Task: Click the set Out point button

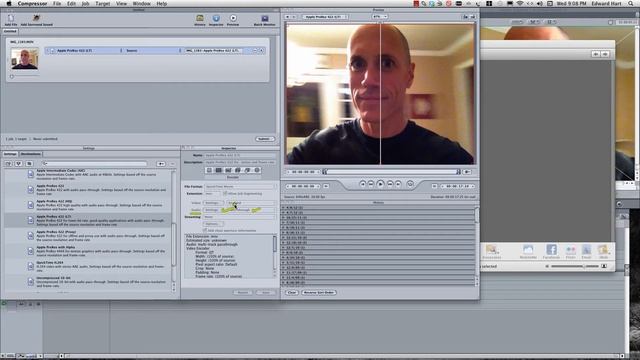Action: [435, 186]
